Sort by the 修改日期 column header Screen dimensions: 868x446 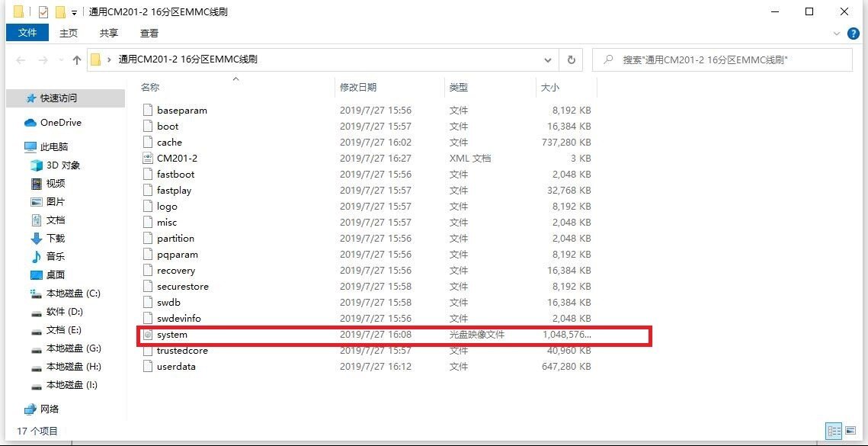coord(358,87)
